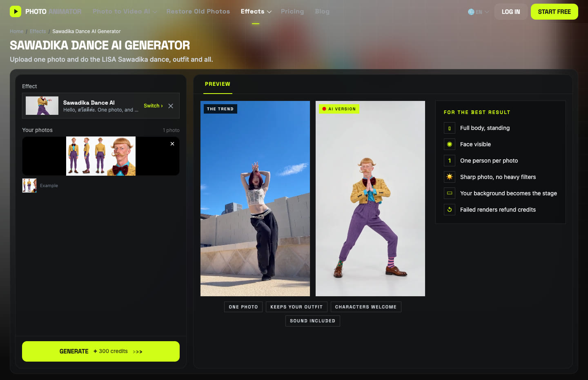
Task: Click the KEEPS YOUR OUTFIT tag
Action: tap(296, 307)
